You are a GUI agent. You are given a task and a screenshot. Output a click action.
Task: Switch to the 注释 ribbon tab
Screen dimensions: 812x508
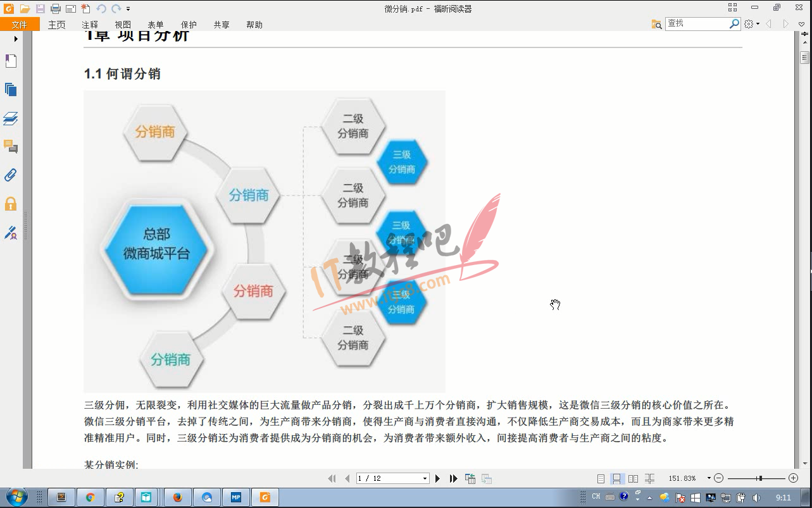[x=90, y=25]
